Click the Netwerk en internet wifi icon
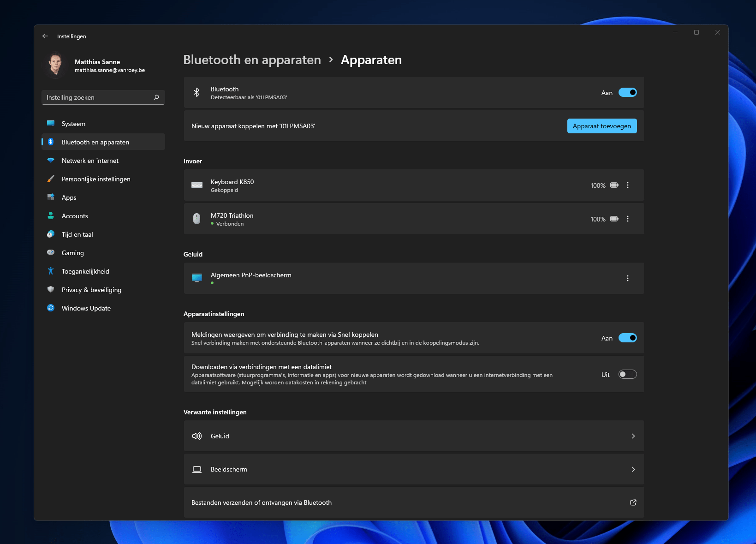 coord(51,161)
